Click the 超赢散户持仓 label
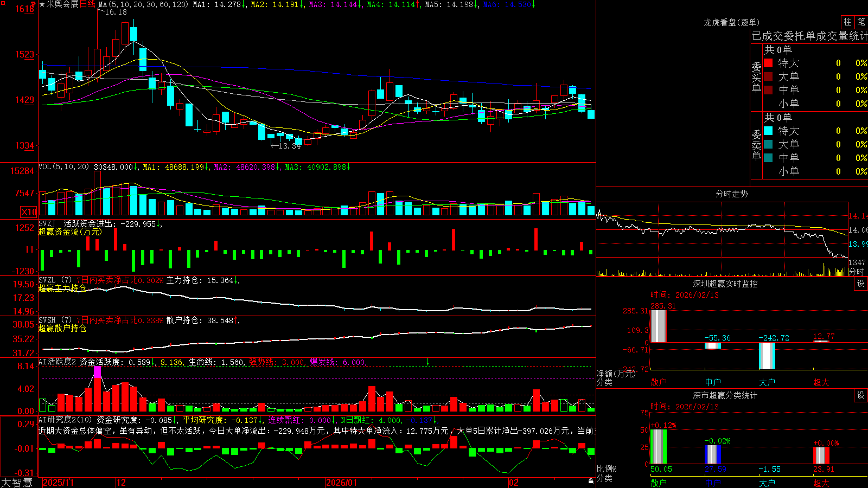 pos(62,328)
